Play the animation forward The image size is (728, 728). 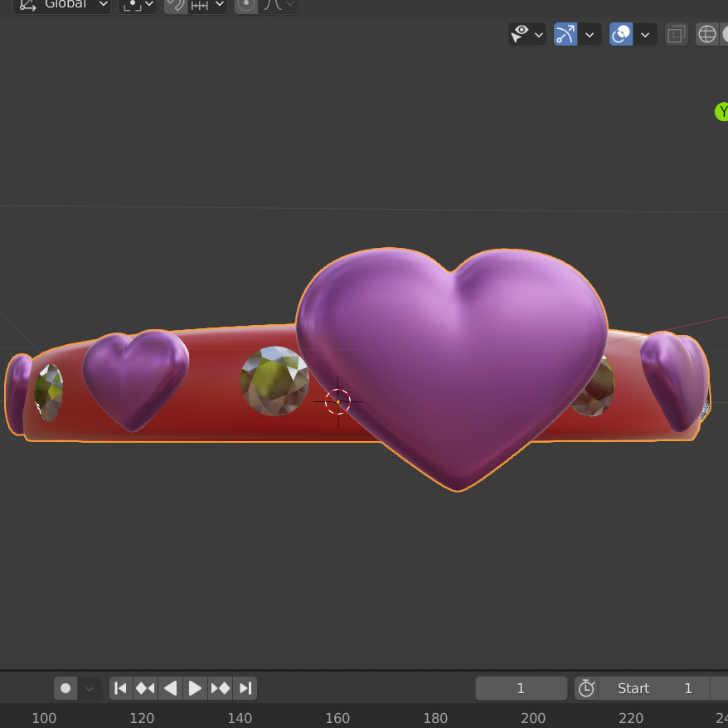pyautogui.click(x=195, y=688)
